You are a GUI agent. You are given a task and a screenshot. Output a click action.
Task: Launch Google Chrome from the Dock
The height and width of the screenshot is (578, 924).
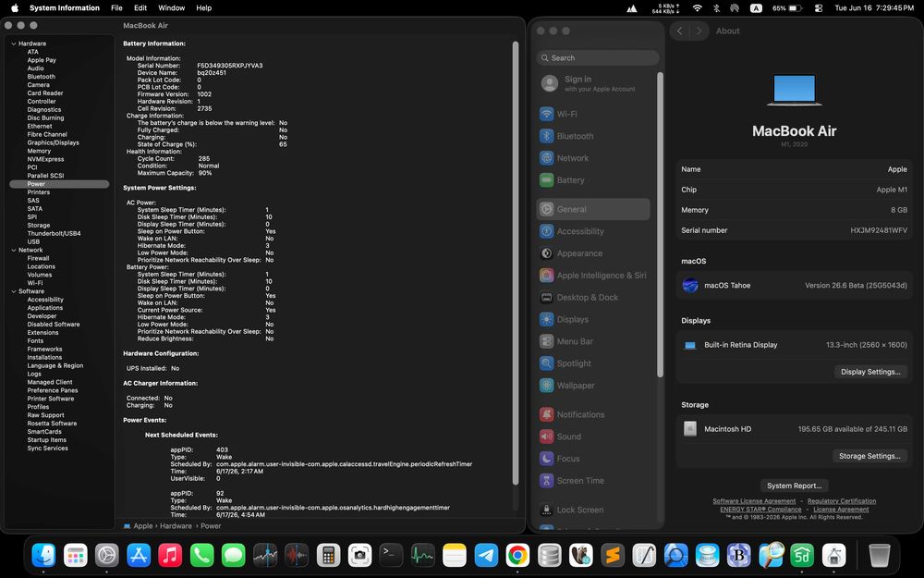(517, 555)
